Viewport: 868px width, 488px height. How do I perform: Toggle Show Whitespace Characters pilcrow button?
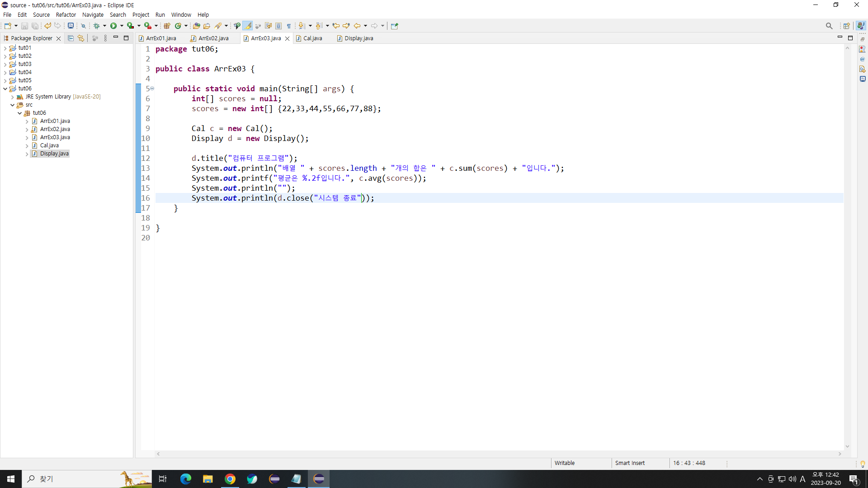click(x=289, y=26)
